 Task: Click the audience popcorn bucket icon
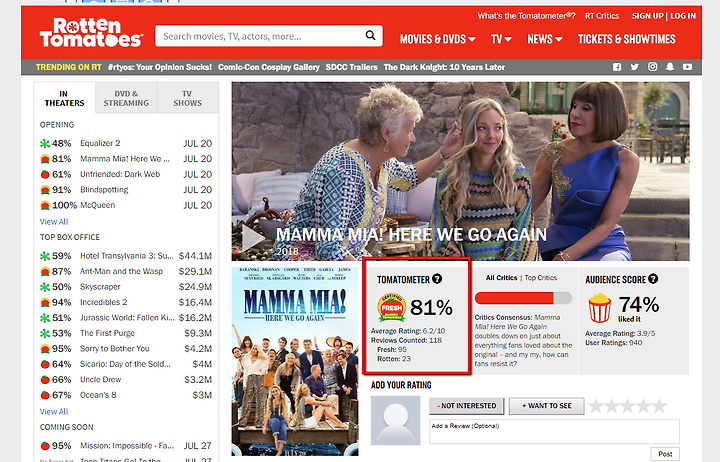click(x=600, y=308)
